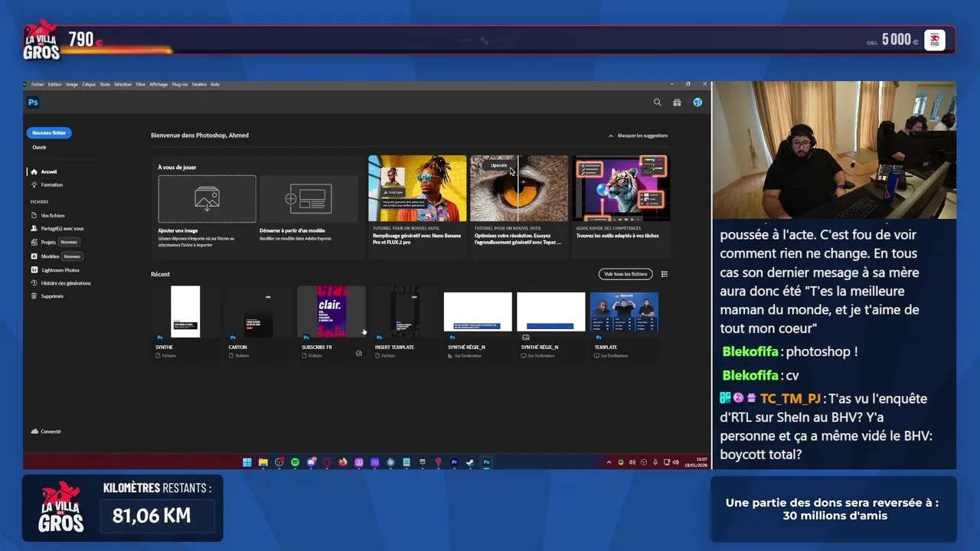The height and width of the screenshot is (551, 980).
Task: Click the Nouveau fichier button
Action: click(x=49, y=132)
